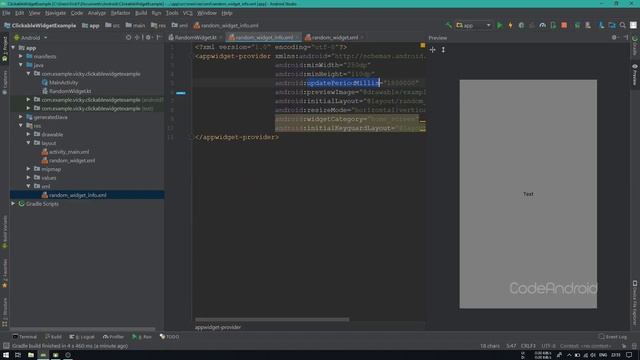This screenshot has width=640, height=360.
Task: Open the Navigate menu
Action: 55,13
